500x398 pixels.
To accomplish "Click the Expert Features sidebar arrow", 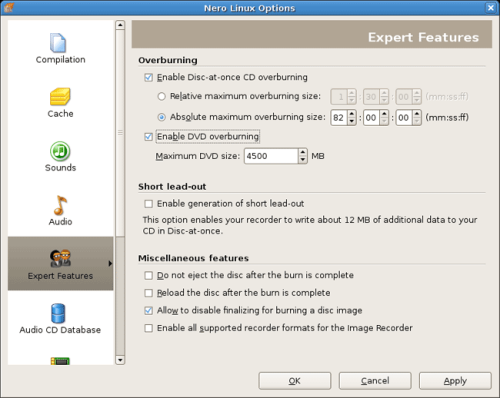I will [110, 264].
